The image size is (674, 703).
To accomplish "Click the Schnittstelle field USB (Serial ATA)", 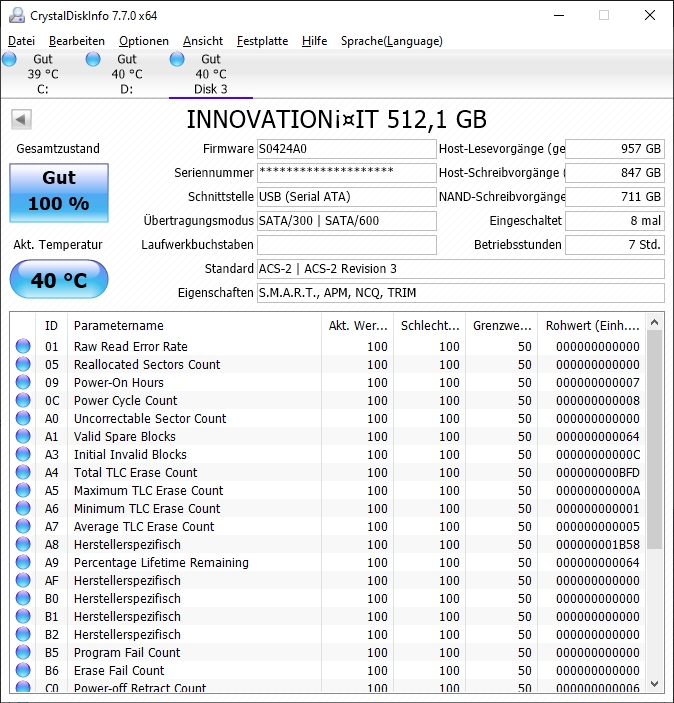I will 346,197.
